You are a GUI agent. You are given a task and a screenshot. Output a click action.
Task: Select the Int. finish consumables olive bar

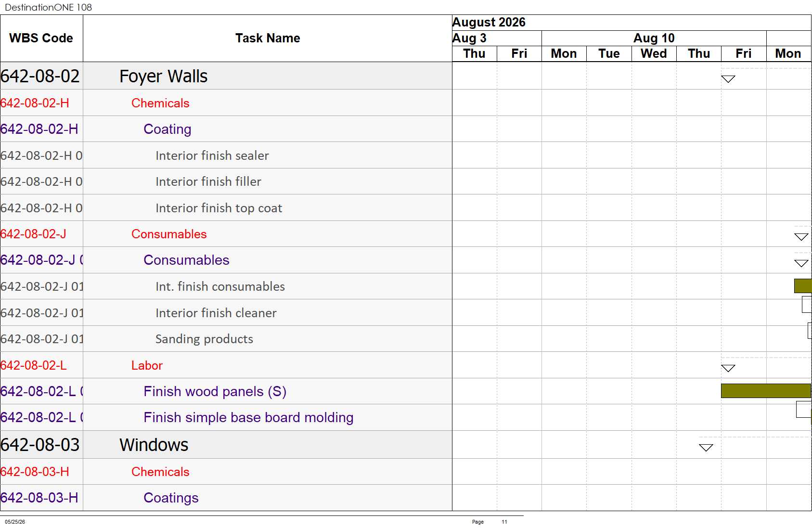tap(803, 286)
